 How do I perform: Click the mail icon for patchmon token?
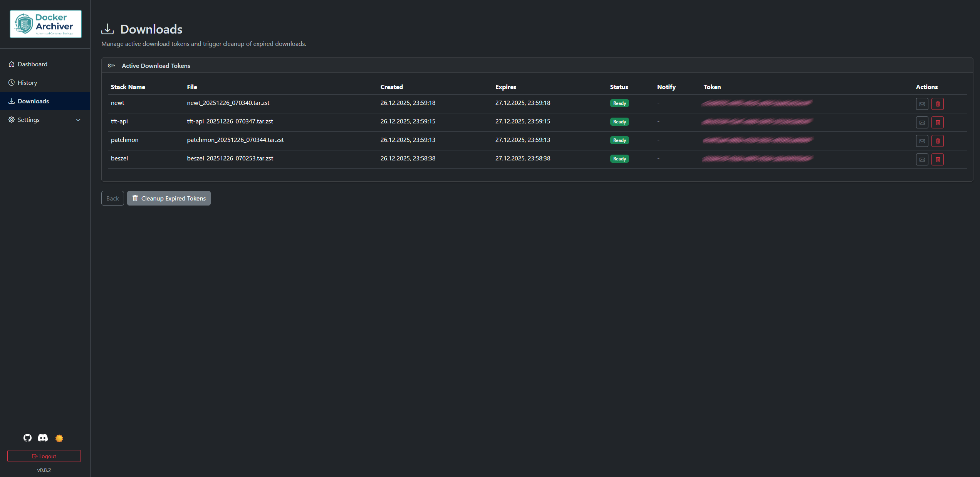tap(922, 141)
